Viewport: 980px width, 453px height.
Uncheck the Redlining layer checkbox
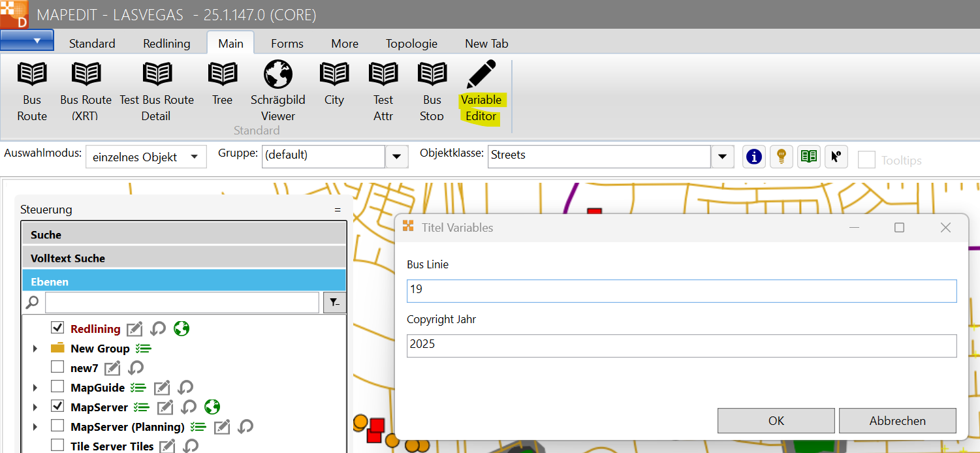click(57, 328)
